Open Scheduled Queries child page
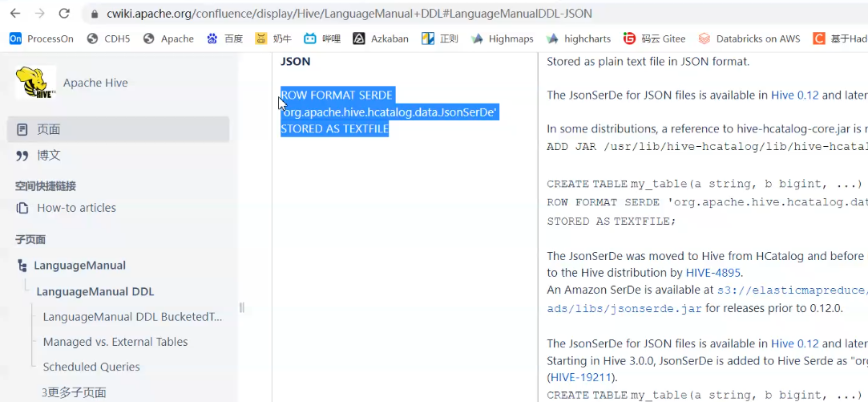 click(91, 367)
